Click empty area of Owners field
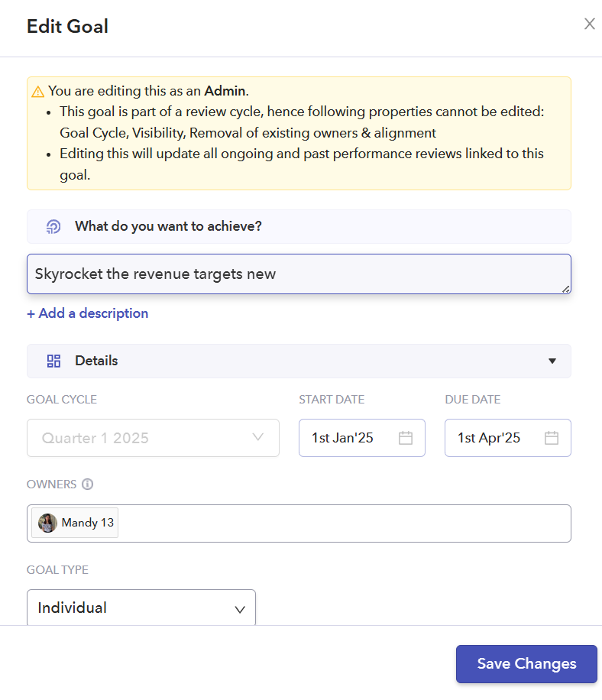This screenshot has height=700, width=602. pyautogui.click(x=344, y=523)
